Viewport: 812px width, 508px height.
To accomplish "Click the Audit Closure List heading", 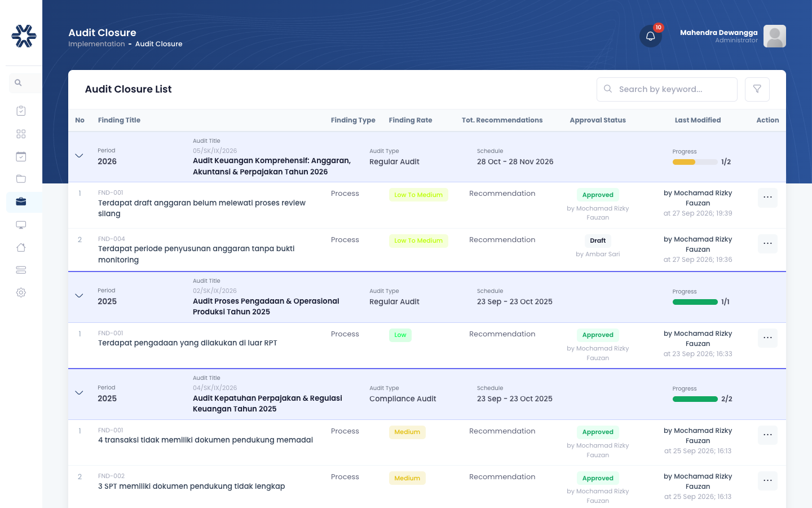I will [129, 89].
